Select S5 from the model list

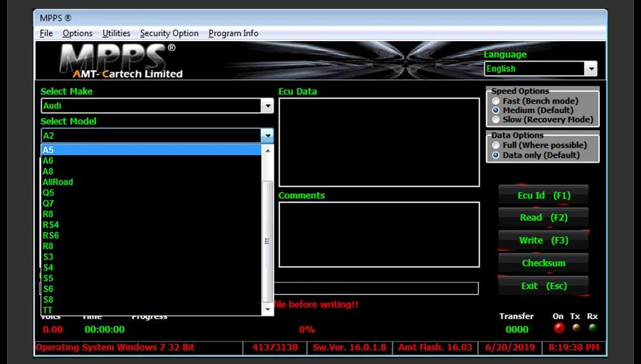tap(151, 278)
